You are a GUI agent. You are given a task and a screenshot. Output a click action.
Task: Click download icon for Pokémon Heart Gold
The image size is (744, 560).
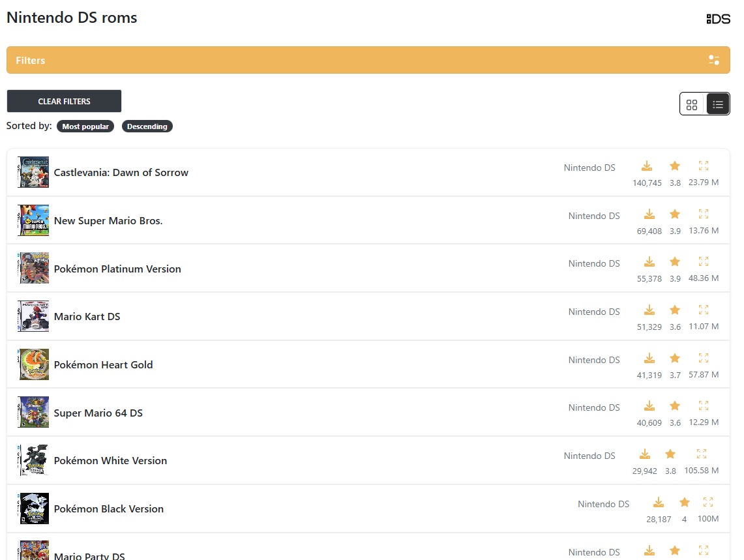coord(649,359)
